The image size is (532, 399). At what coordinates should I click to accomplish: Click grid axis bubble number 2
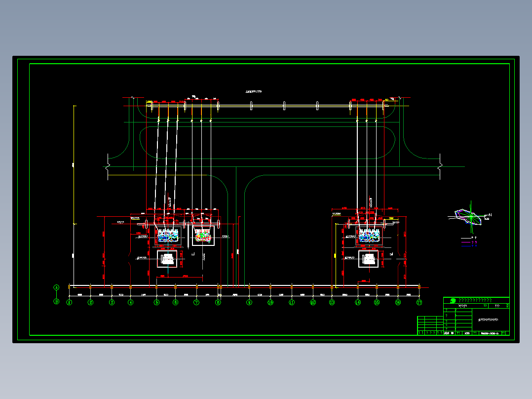[91, 302]
